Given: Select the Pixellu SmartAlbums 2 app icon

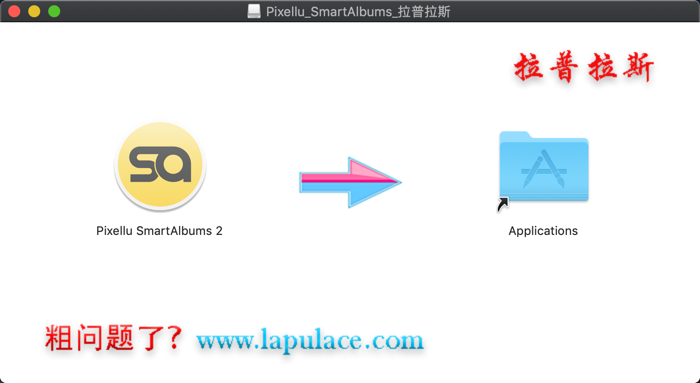Looking at the screenshot, I should 160,166.
